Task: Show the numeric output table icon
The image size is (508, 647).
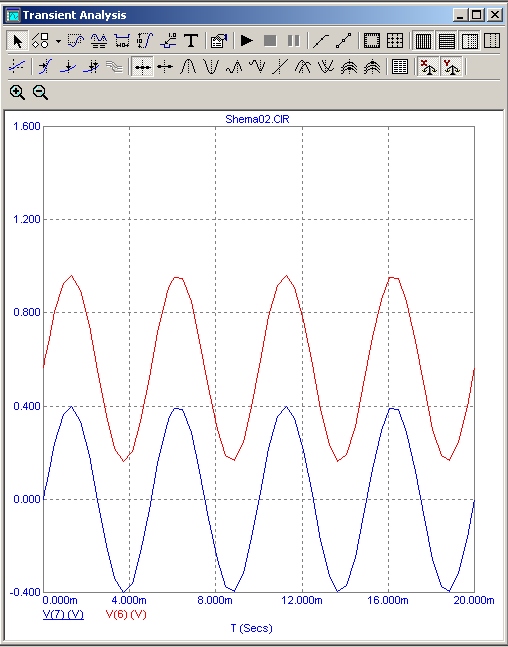Action: pyautogui.click(x=399, y=66)
